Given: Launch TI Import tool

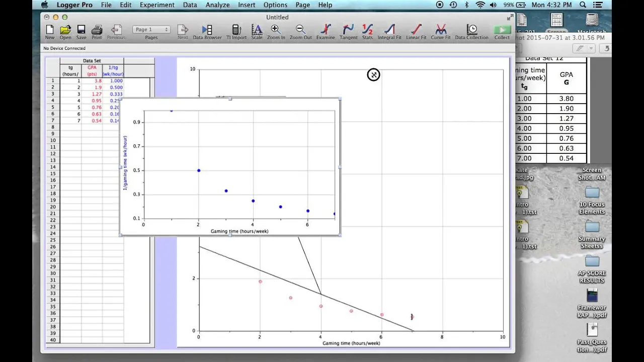Looking at the screenshot, I should [x=236, y=32].
